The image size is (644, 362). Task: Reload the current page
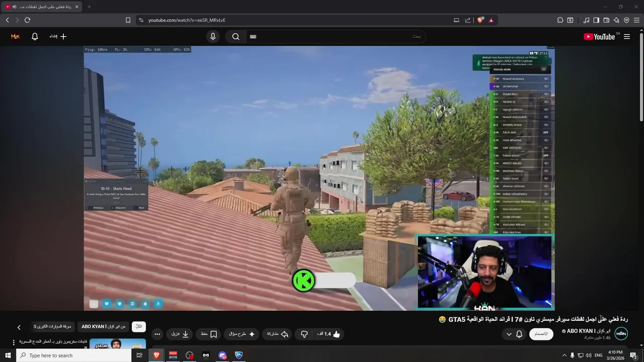click(27, 20)
